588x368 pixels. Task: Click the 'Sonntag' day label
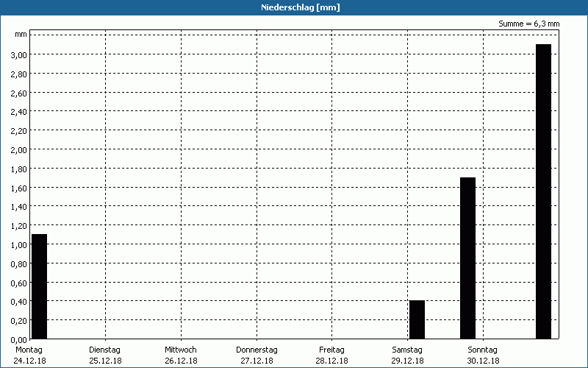coord(483,350)
